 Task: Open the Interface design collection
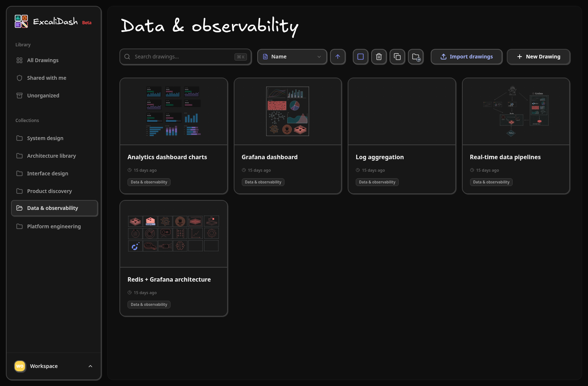54,174
